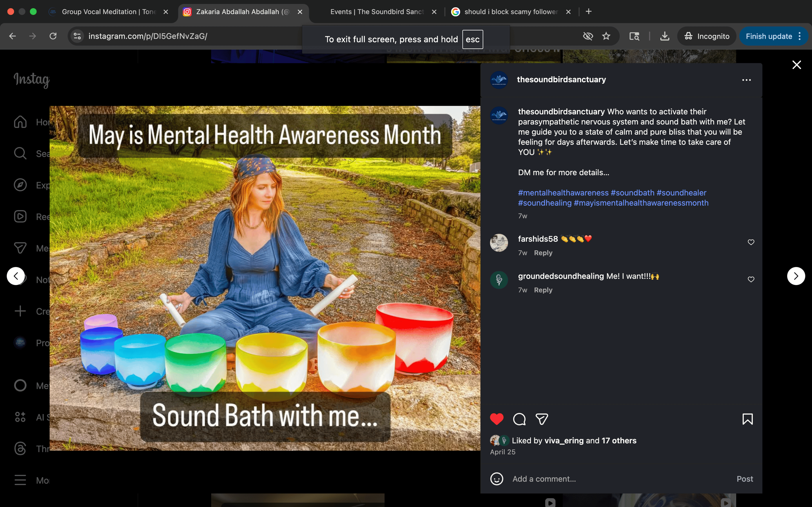Viewport: 812px width, 507px height.
Task: Like farshids58's comment heart
Action: pyautogui.click(x=751, y=242)
